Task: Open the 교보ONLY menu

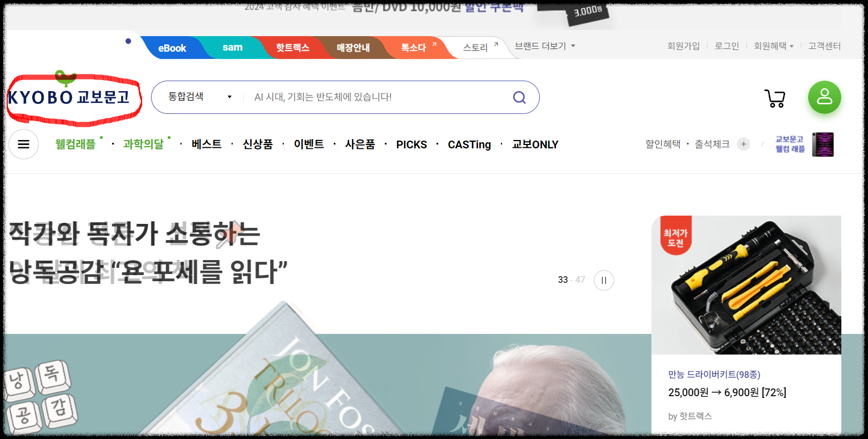Action: click(x=535, y=144)
